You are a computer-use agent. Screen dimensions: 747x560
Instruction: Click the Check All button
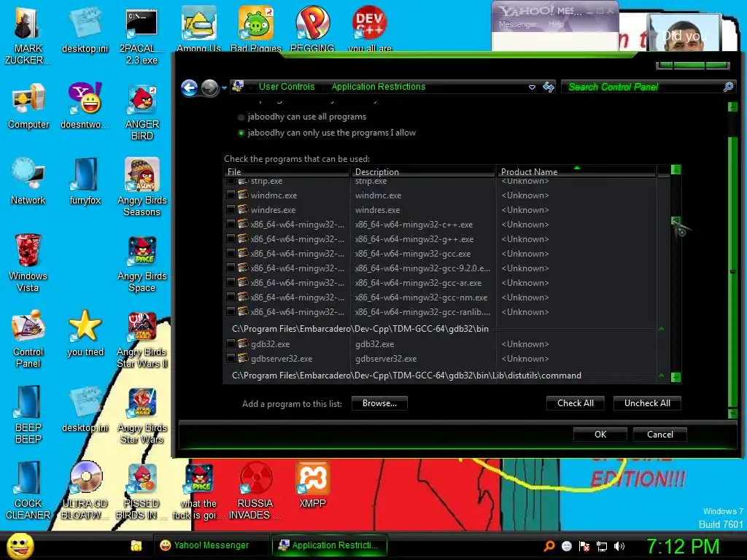576,403
